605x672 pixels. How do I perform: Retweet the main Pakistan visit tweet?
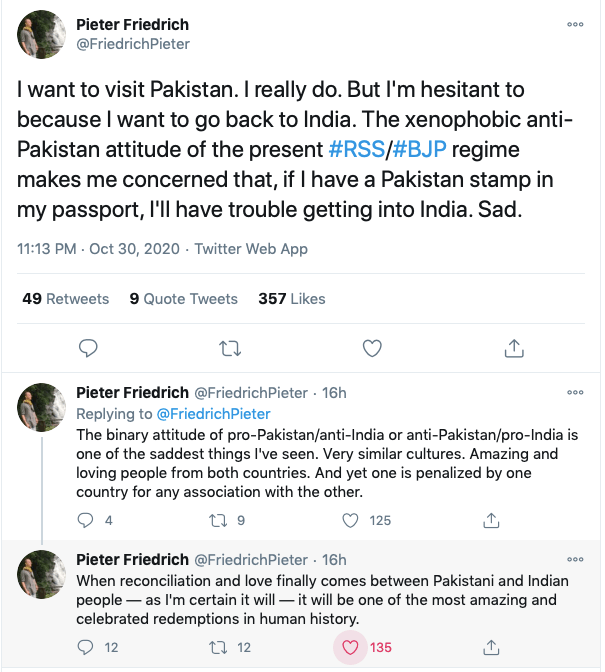click(230, 348)
